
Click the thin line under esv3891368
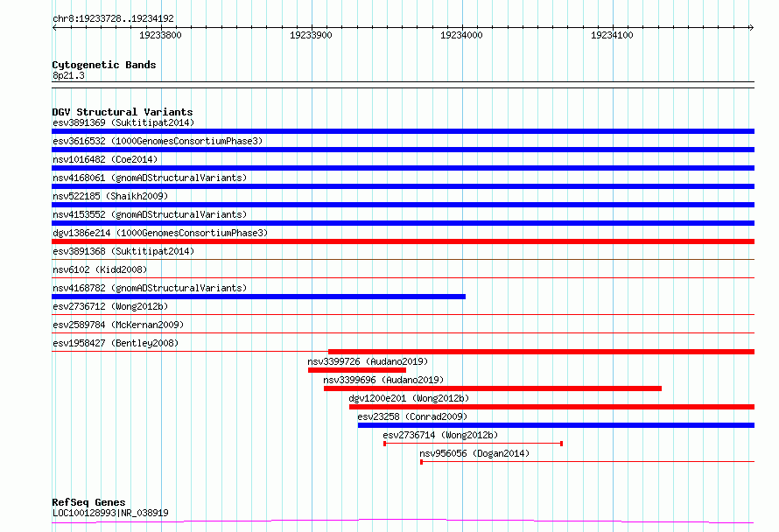coord(403,259)
